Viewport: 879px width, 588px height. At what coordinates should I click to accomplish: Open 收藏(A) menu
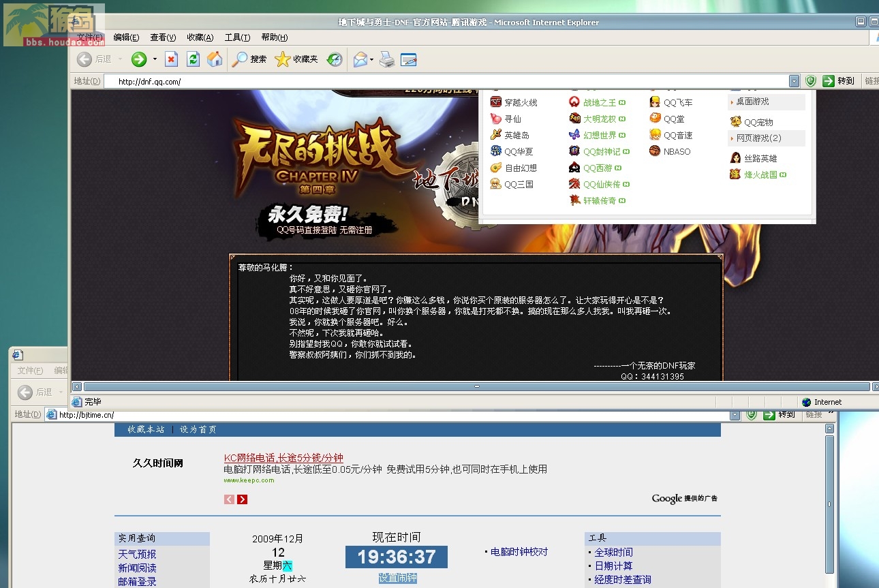pos(200,37)
